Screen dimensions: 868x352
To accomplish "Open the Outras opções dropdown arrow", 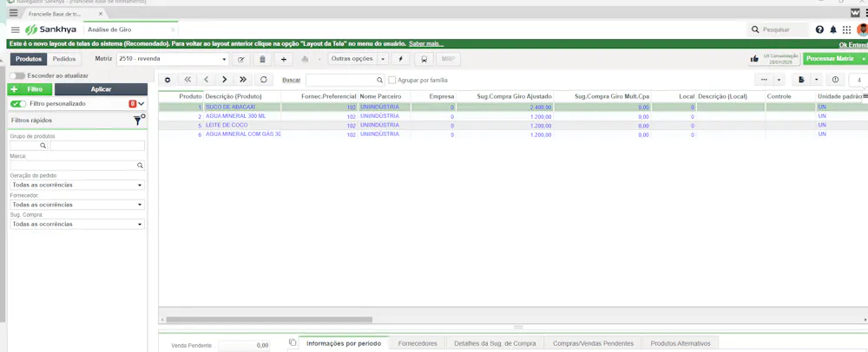I will (x=383, y=59).
